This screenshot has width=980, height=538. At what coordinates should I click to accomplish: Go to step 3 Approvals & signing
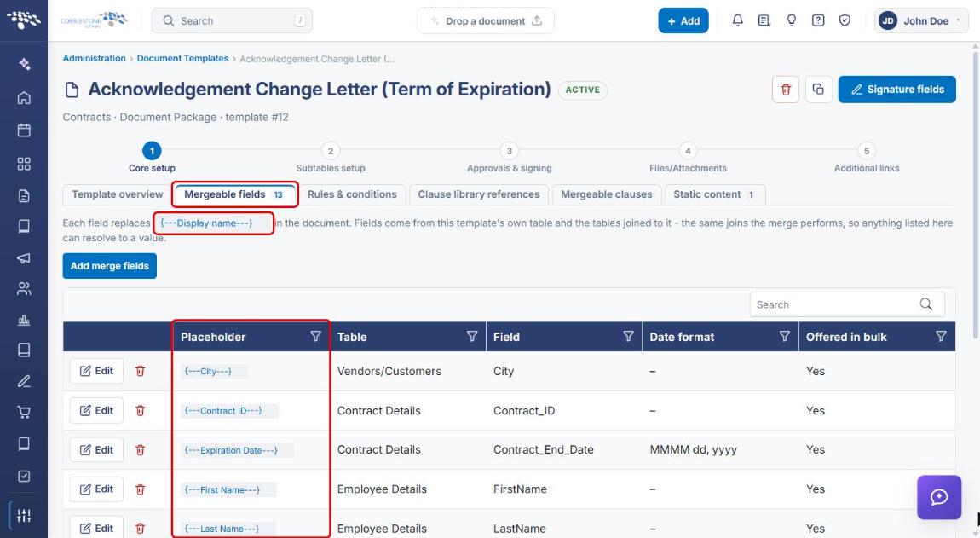[510, 158]
